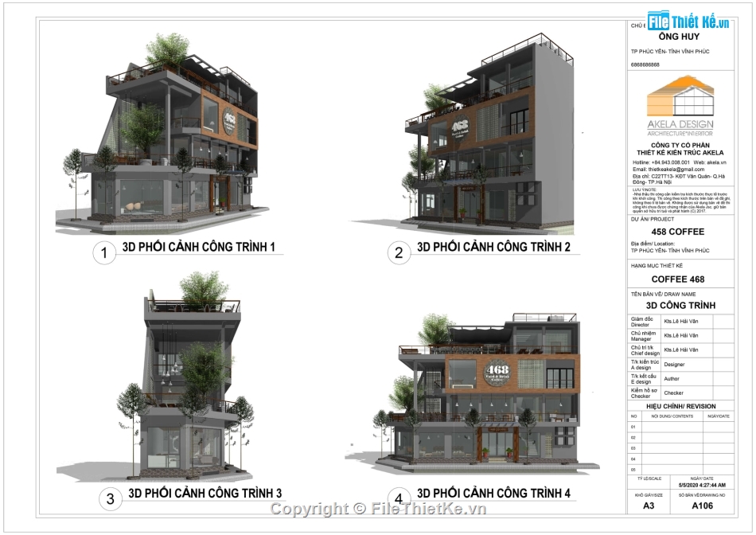This screenshot has height=535, width=756.
Task: Click the view number circle 4
Action: click(399, 498)
